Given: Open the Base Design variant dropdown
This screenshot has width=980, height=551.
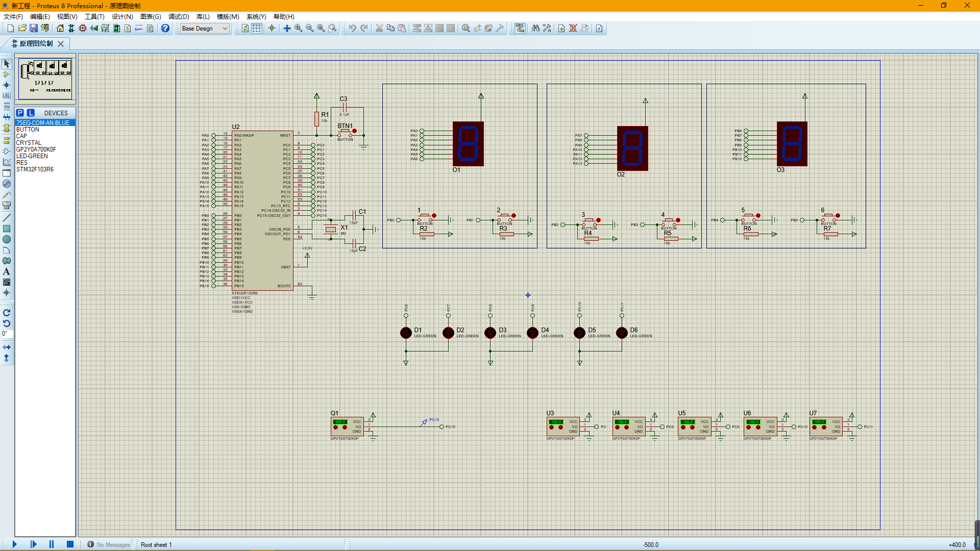Looking at the screenshot, I should (205, 29).
